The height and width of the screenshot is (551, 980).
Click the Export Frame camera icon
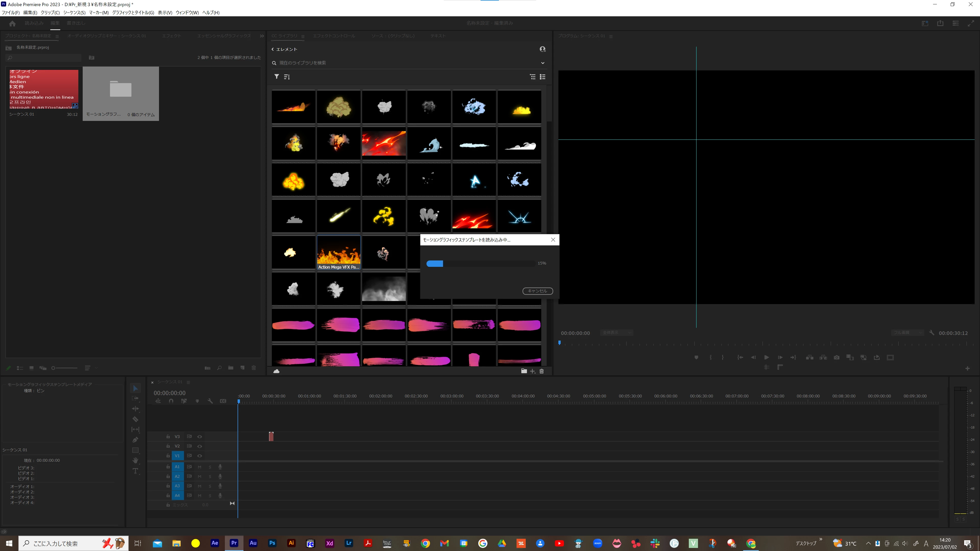(837, 357)
